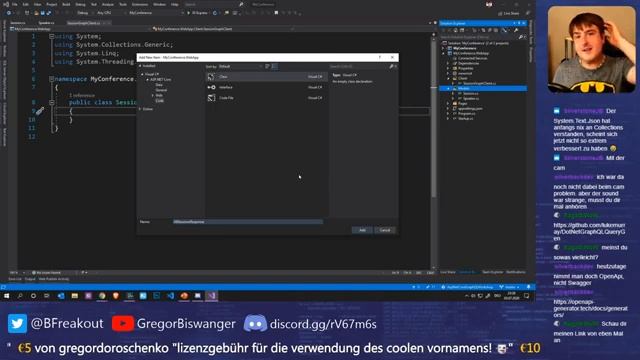Image resolution: width=640 pixels, height=360 pixels.
Task: Click the quick actions screwdriver icon
Action: click(x=40, y=111)
